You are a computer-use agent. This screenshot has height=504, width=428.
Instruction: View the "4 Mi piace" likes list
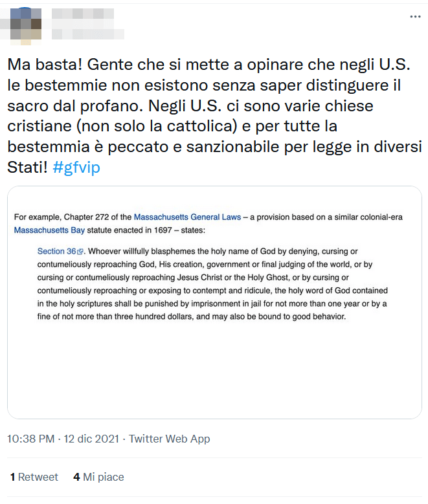[98, 477]
